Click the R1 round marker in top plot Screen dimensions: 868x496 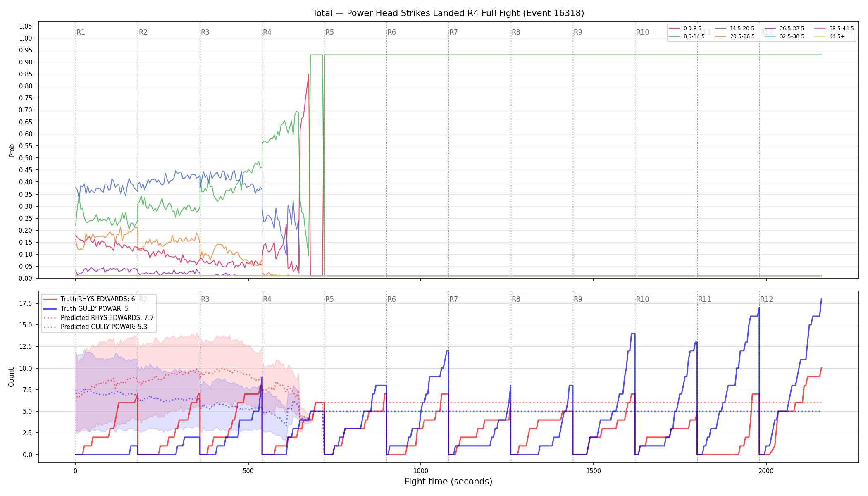[x=81, y=32]
